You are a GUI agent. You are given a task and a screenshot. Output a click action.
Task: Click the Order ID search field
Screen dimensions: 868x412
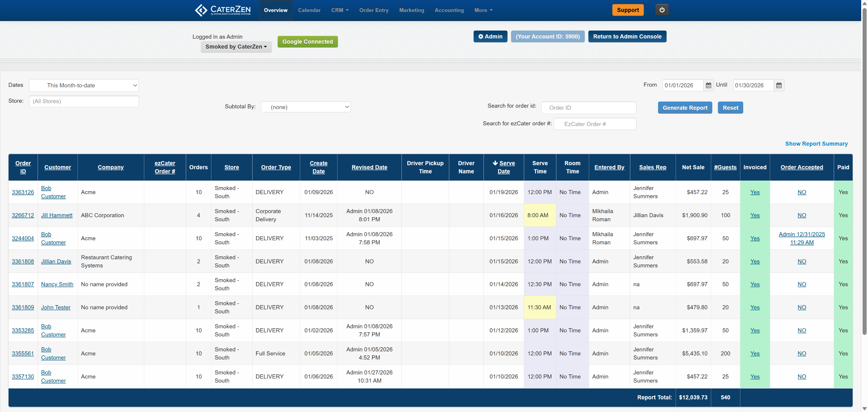tap(588, 108)
